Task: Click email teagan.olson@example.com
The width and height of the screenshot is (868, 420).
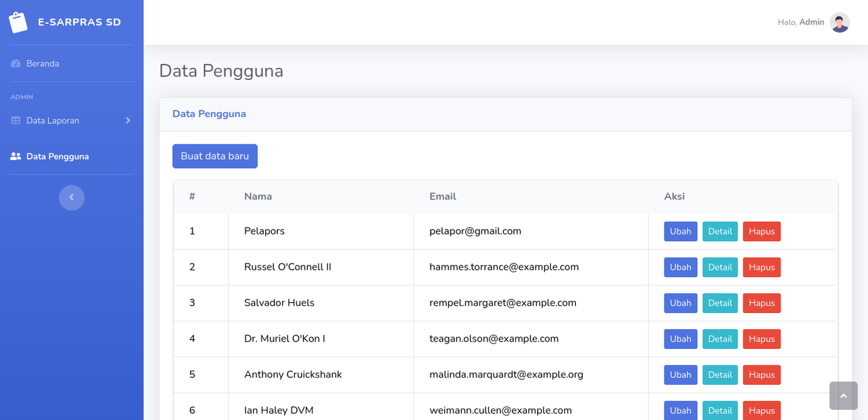Action: coord(494,339)
